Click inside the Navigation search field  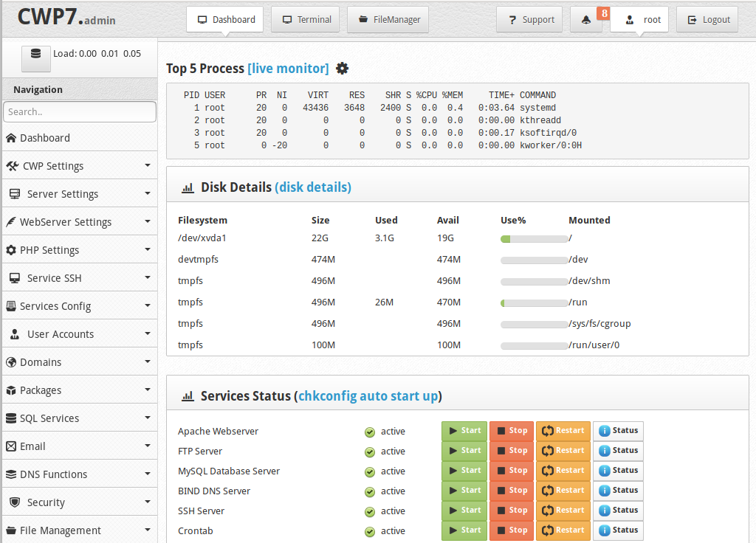[79, 111]
